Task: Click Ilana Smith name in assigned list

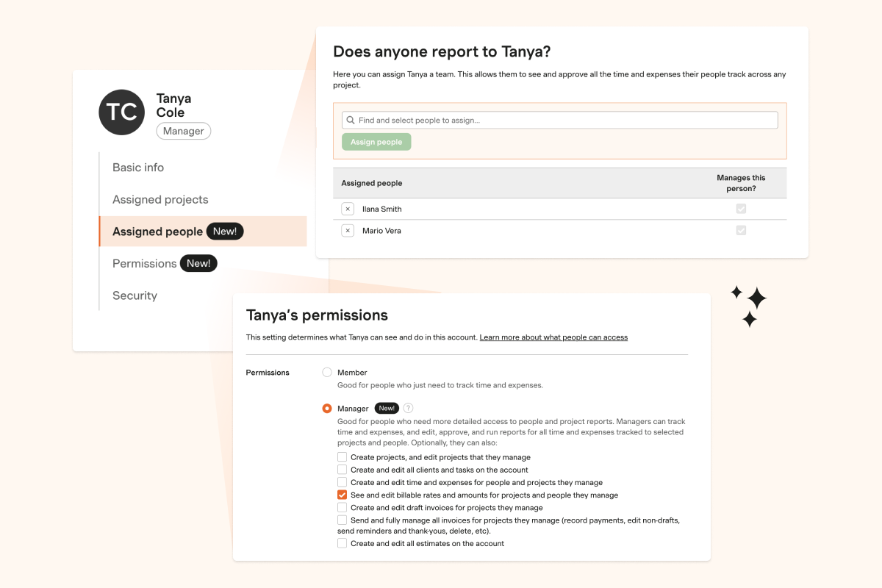Action: tap(381, 209)
